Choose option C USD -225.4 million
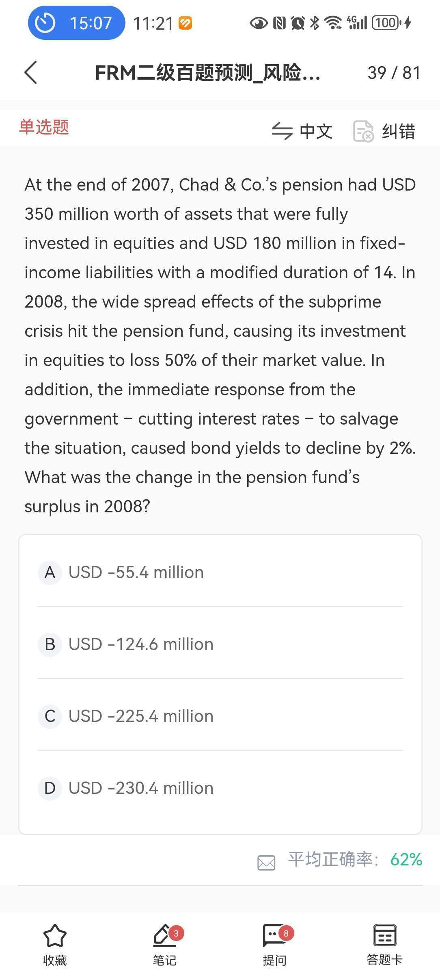440x980 pixels. [140, 716]
